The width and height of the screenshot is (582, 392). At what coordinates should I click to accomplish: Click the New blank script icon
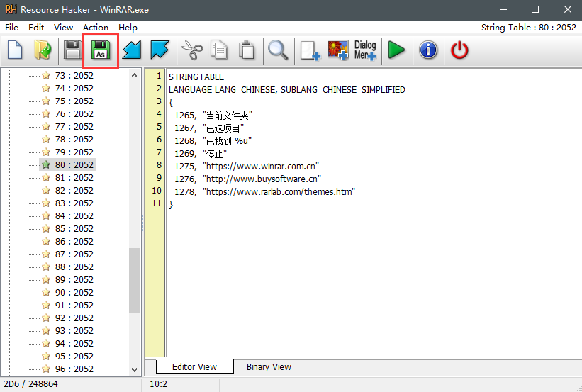point(16,50)
